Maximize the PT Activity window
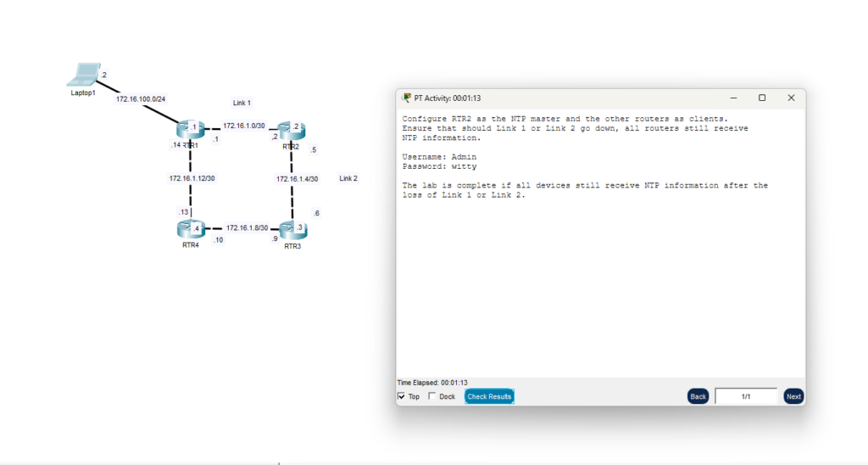Screen dimensions: 868x465 point(762,98)
